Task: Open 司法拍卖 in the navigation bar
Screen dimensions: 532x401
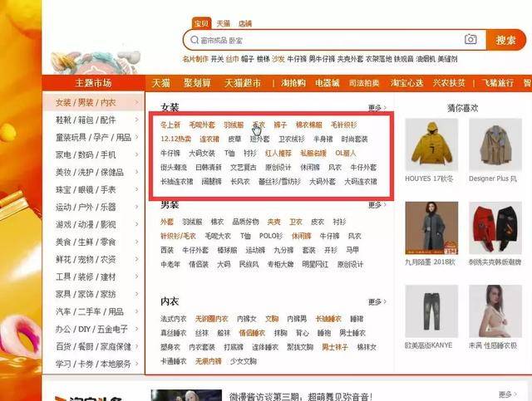Action: click(364, 83)
